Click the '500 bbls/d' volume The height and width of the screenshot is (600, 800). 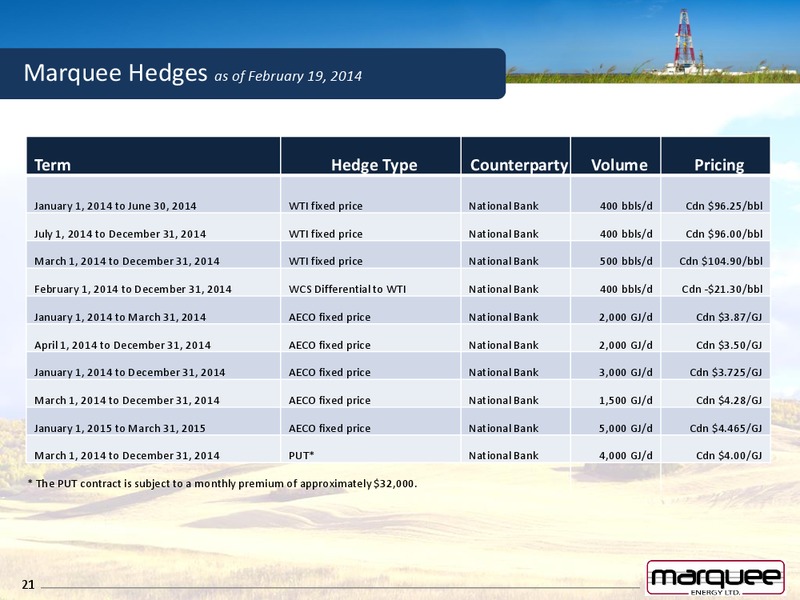(x=626, y=261)
